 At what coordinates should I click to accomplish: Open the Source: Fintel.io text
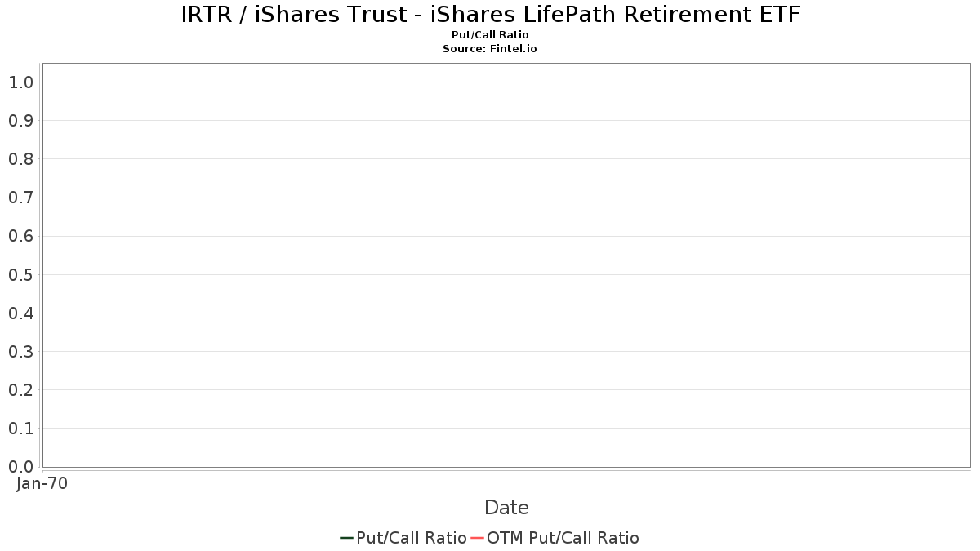click(x=490, y=49)
